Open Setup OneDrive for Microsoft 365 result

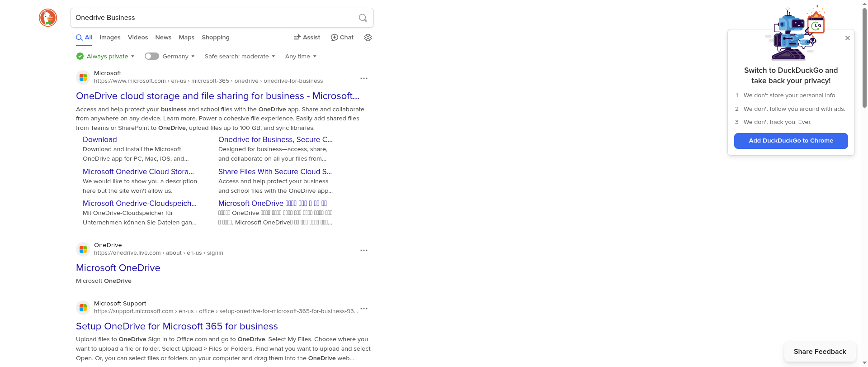pyautogui.click(x=177, y=326)
